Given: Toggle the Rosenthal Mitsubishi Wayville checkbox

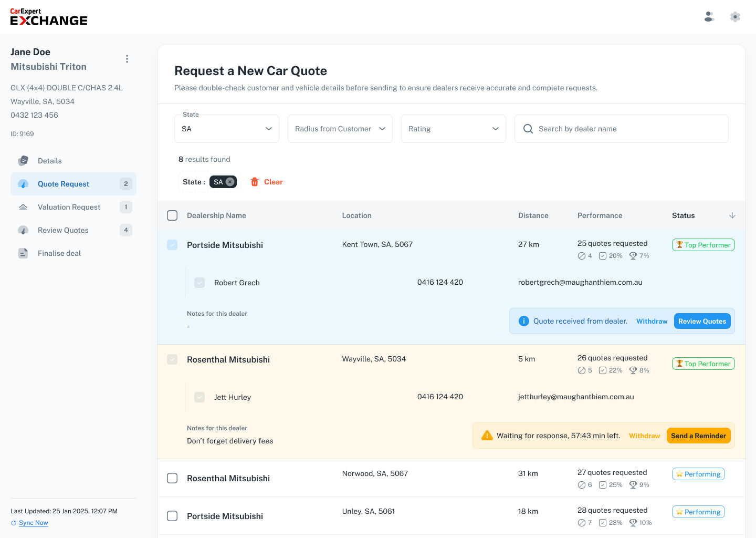Looking at the screenshot, I should click(x=172, y=359).
